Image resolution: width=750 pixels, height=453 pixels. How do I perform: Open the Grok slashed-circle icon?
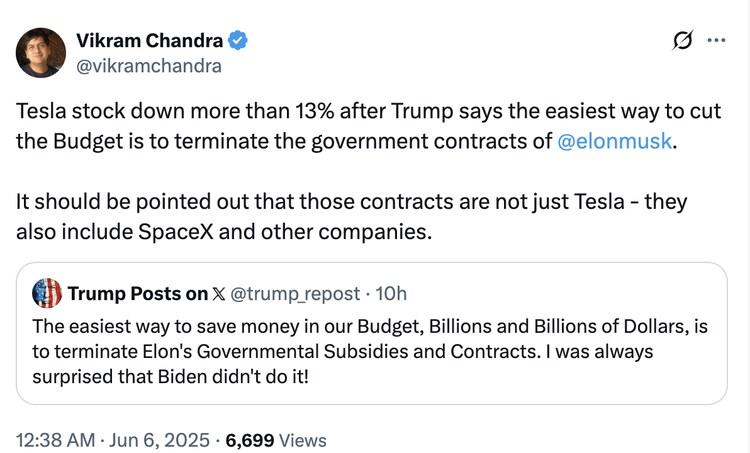point(685,41)
